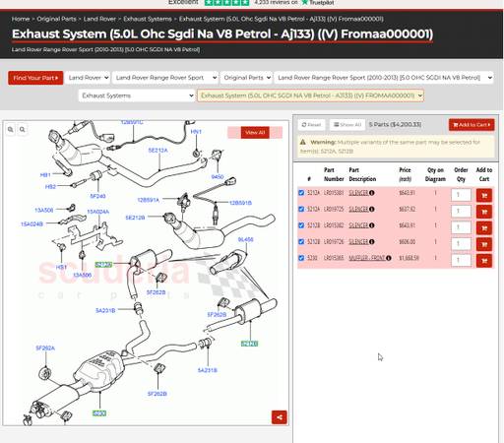Image resolution: width=504 pixels, height=443 pixels.
Task: Edit order quantity for LR015382
Action: click(x=461, y=227)
